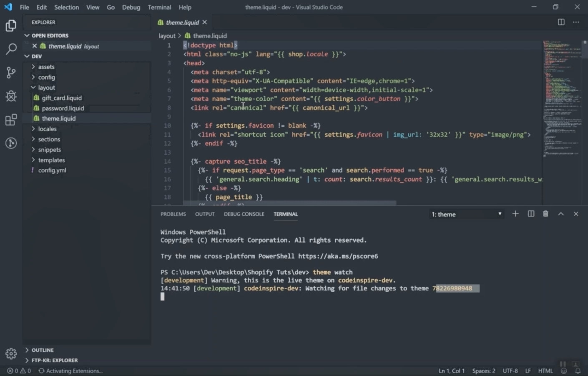Open gift_card.liquid file
This screenshot has height=376, width=588.
pos(62,98)
